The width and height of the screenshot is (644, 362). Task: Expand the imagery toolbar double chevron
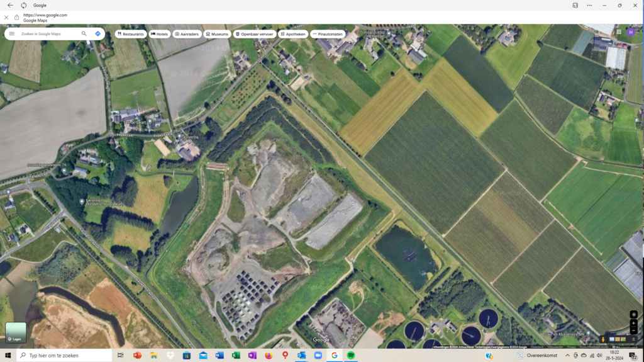tap(634, 339)
